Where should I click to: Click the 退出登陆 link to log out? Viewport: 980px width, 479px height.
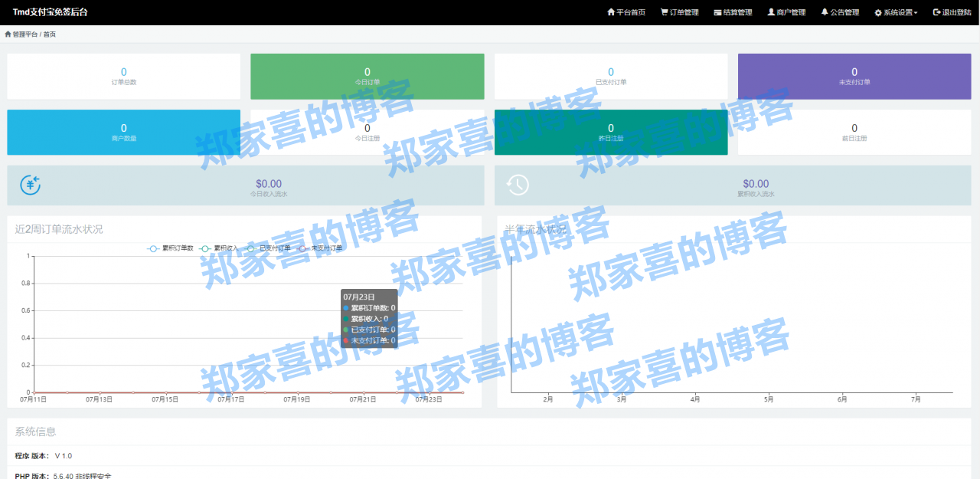coord(951,12)
